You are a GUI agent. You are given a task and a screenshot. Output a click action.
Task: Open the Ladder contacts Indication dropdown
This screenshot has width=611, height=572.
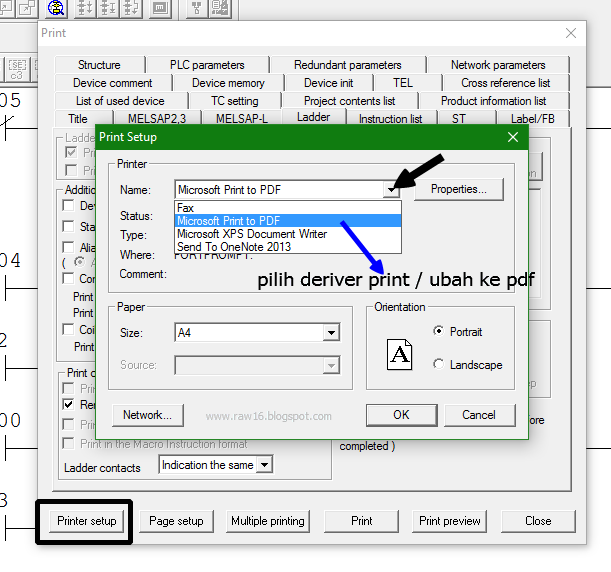coord(264,464)
